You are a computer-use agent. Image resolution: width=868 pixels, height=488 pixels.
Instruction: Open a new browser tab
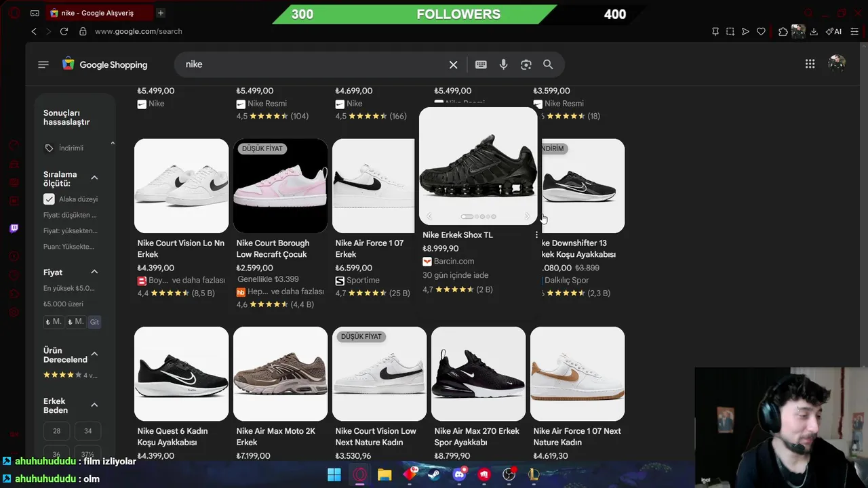pyautogui.click(x=160, y=13)
